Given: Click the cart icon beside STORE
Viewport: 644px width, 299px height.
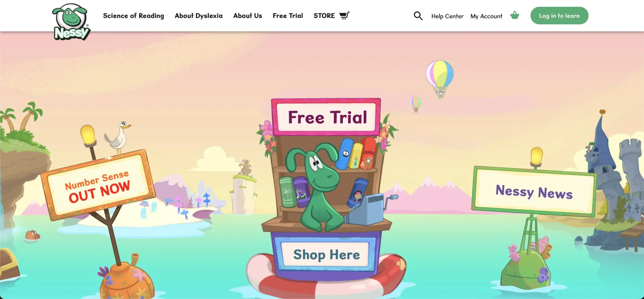Looking at the screenshot, I should point(344,16).
